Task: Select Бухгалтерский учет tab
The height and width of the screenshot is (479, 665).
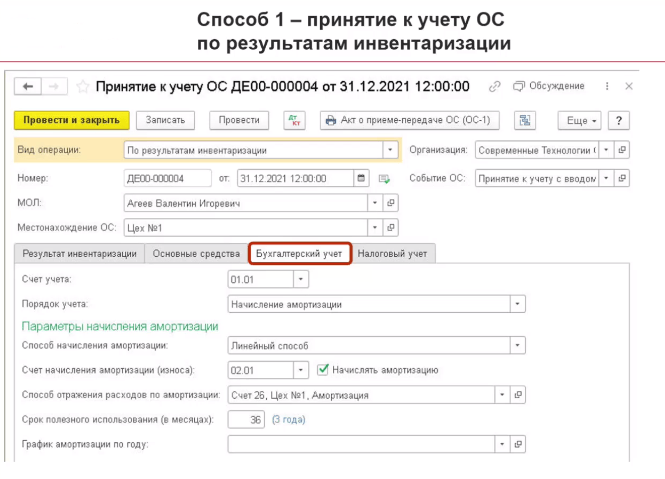Action: click(299, 254)
